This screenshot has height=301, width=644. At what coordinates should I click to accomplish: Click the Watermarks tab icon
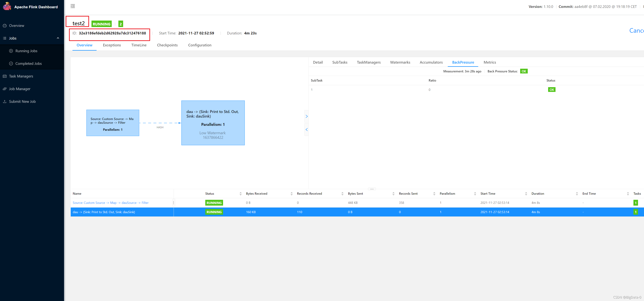[x=400, y=62]
